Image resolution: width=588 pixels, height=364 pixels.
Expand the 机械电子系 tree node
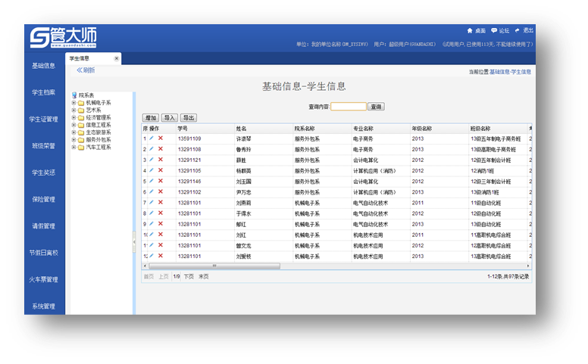click(73, 103)
